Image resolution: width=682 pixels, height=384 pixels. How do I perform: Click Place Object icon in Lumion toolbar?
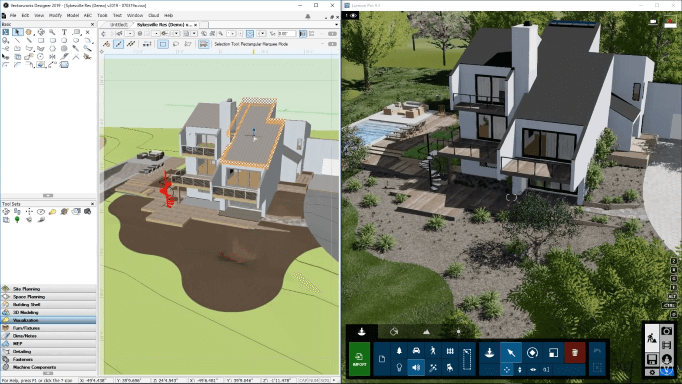pos(489,353)
